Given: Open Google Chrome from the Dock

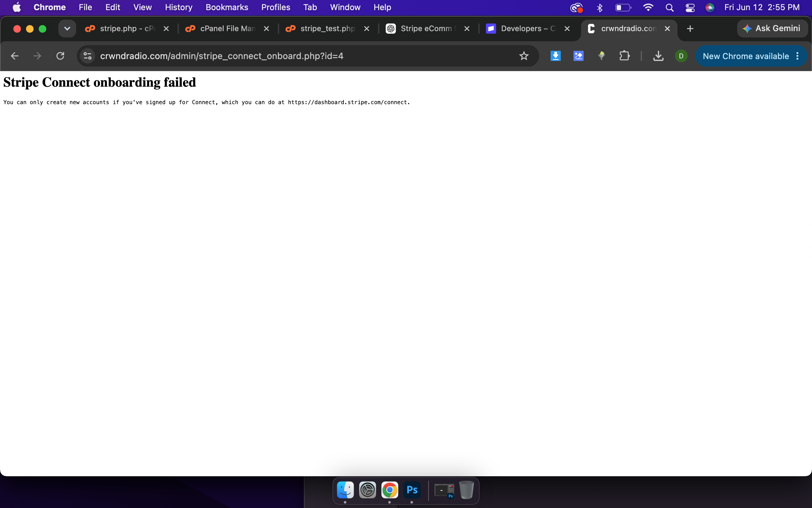Looking at the screenshot, I should (390, 490).
